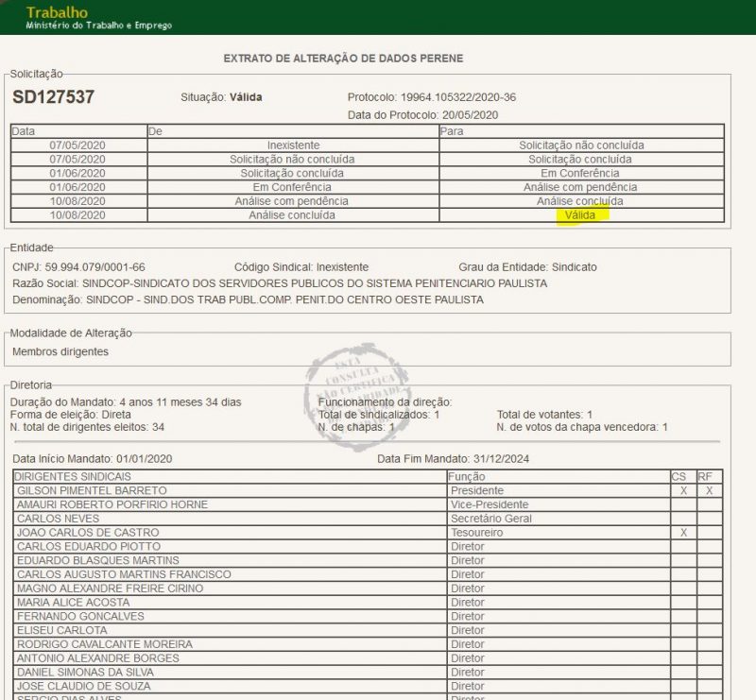Click 'Membros dirigentes' under Modalidade de Alteração
Viewport: 756px width, 700px height.
click(60, 352)
